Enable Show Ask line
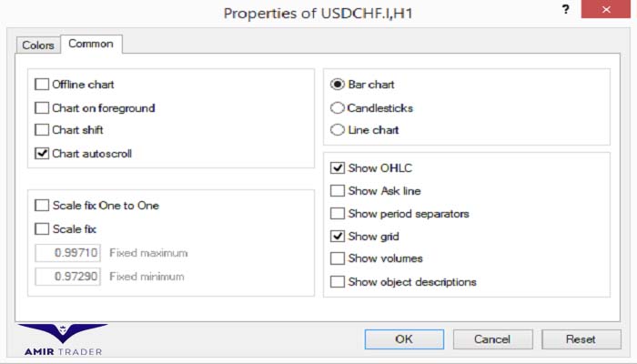637x364 pixels. point(338,190)
